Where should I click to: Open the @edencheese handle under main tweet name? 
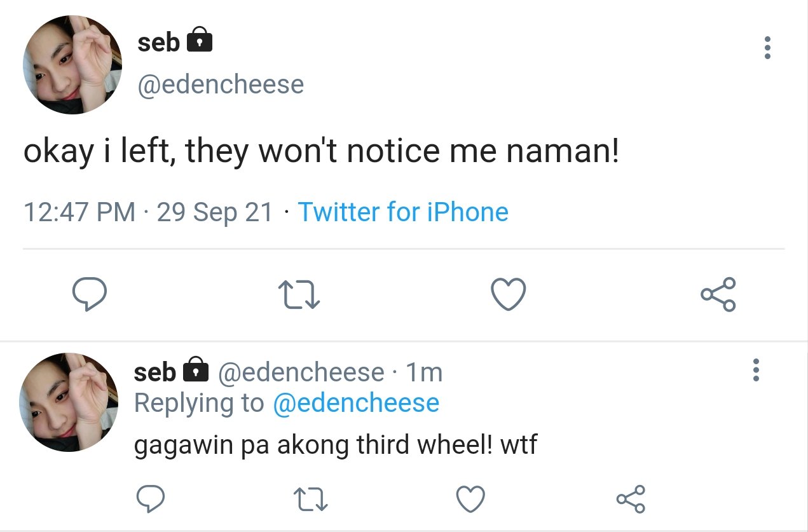pos(221,84)
